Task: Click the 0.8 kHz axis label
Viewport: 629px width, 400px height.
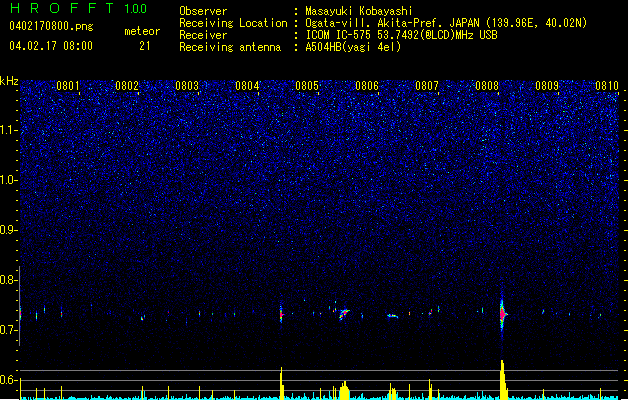Action: (8, 280)
